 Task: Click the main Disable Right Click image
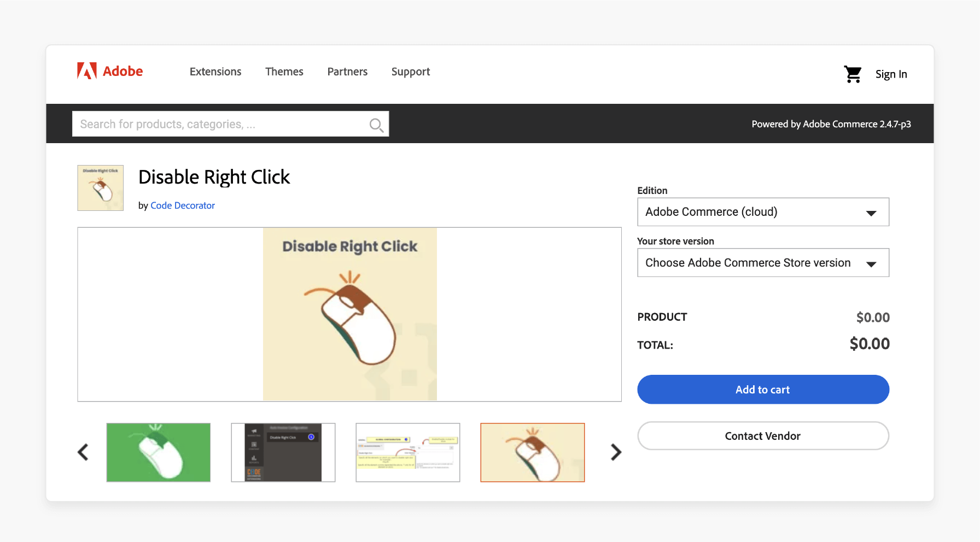[350, 314]
